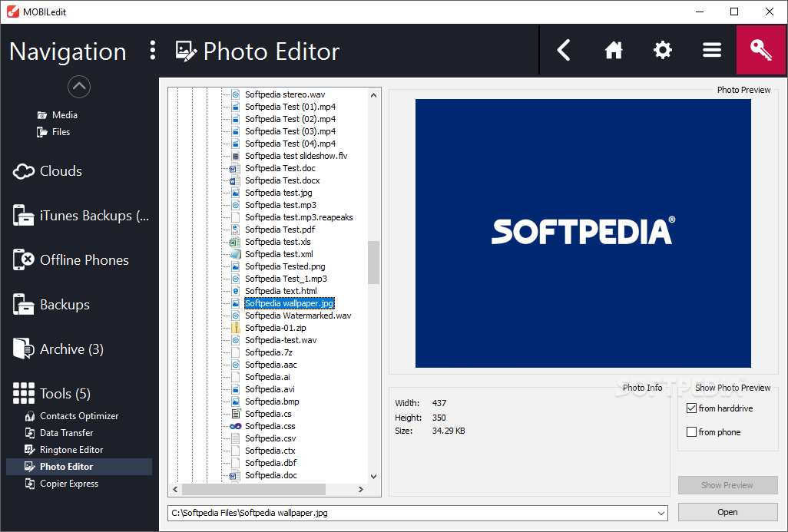This screenshot has width=788, height=532.
Task: Select 'Softpedia.avi' file
Action: click(270, 389)
